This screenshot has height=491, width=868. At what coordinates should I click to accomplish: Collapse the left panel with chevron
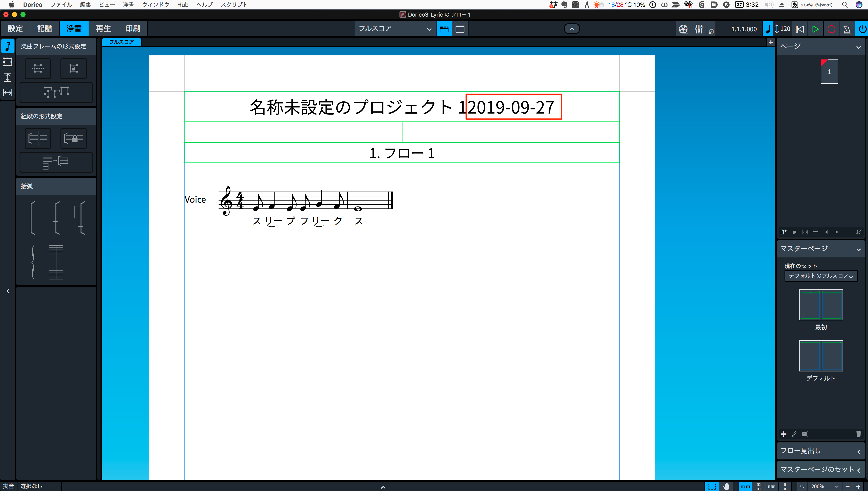pyautogui.click(x=8, y=291)
